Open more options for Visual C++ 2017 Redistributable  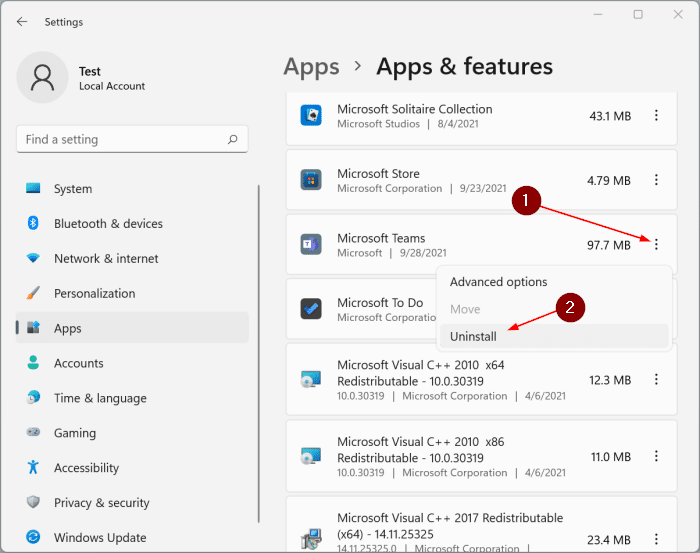[656, 539]
